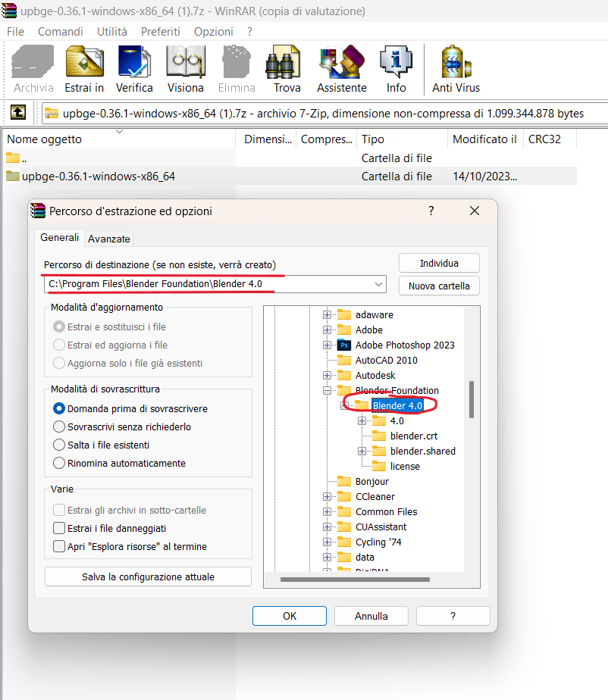Expand the Autodesk folder node
Viewport: 608px width, 700px height.
[327, 376]
